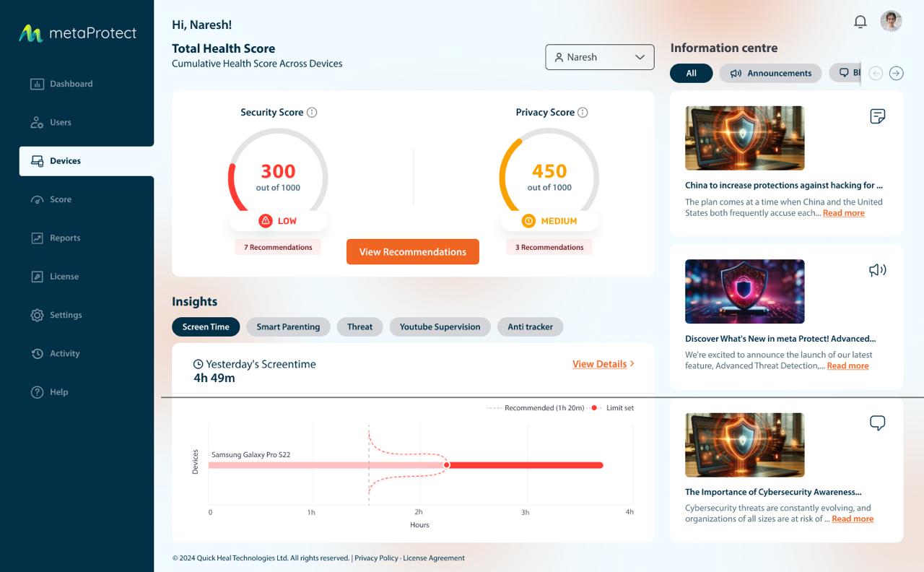
Task: Click the chat bubble icon on third card
Action: click(x=877, y=423)
